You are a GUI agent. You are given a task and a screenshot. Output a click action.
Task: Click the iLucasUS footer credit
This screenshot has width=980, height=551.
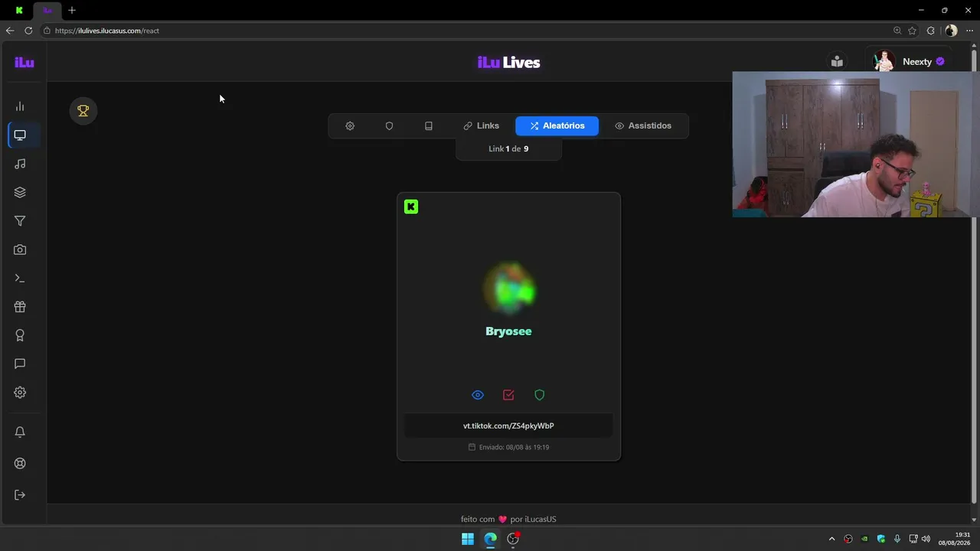pyautogui.click(x=541, y=519)
